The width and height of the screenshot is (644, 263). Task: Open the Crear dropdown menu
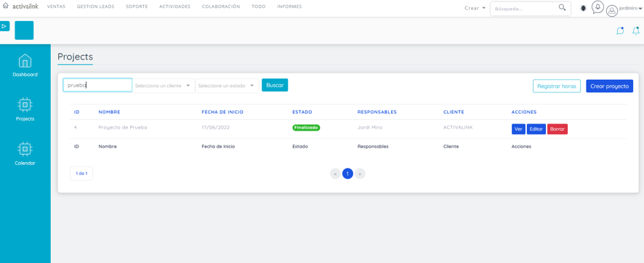point(475,8)
